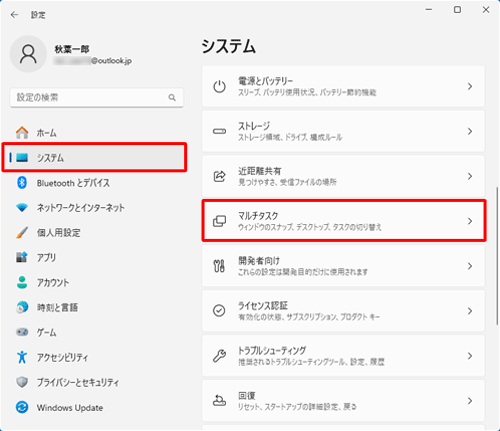Click the Bluetooth icon in sidebar

(x=22, y=183)
